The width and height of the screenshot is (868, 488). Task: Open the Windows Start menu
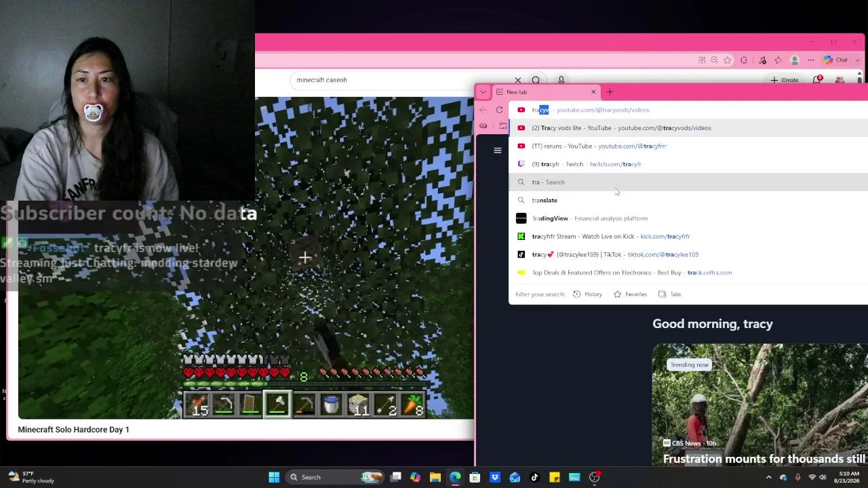point(274,477)
